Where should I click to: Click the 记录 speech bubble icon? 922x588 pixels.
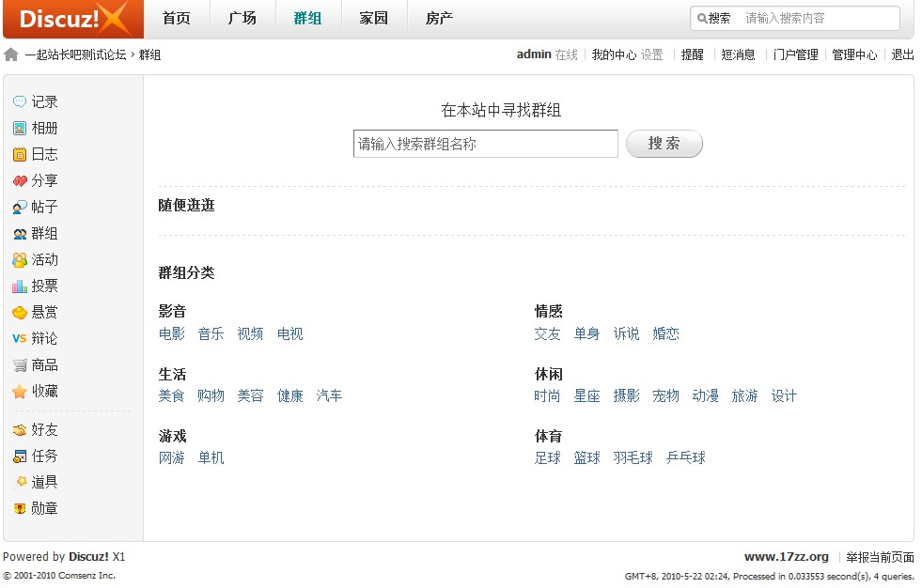(20, 101)
